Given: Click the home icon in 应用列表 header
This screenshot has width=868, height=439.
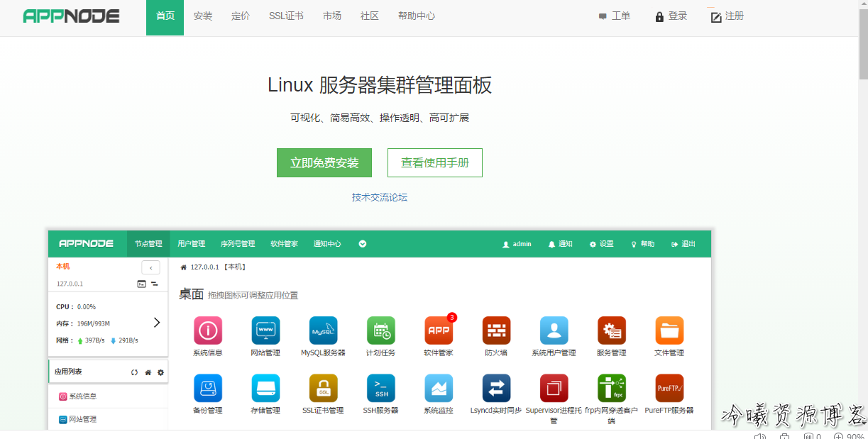Looking at the screenshot, I should tap(148, 372).
